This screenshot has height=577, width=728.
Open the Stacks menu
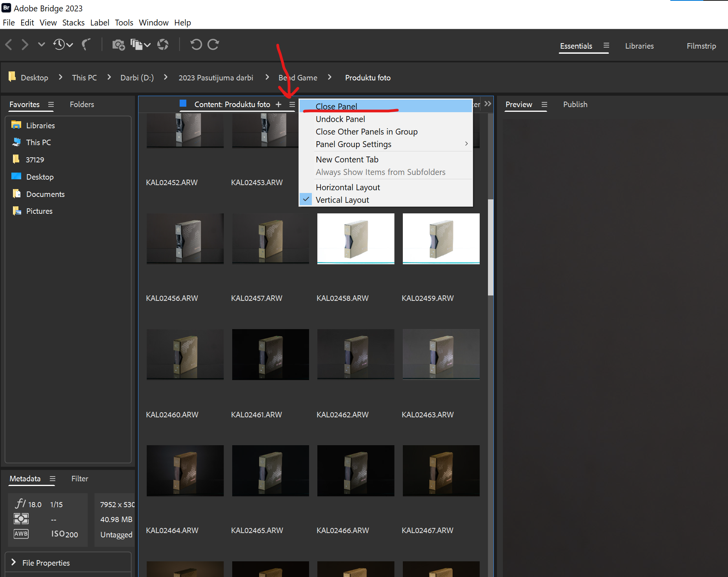point(73,22)
